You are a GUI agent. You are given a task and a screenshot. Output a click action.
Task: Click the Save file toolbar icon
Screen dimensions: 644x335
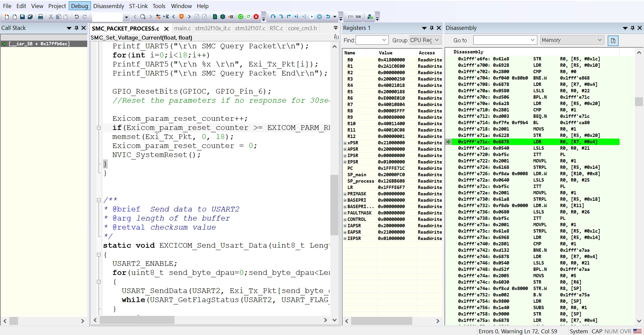click(22, 17)
